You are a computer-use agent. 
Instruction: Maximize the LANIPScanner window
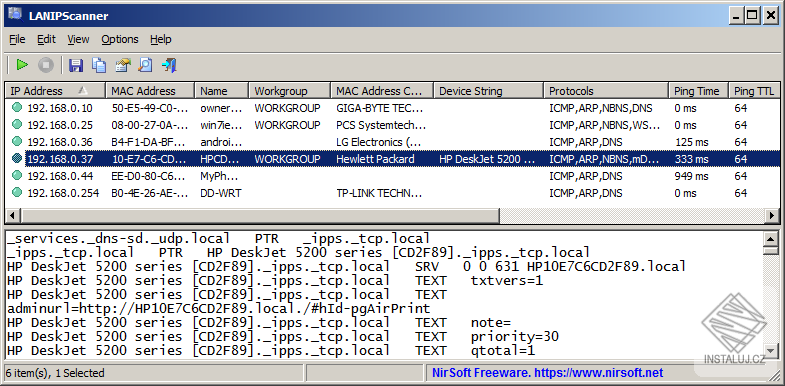coord(751,16)
